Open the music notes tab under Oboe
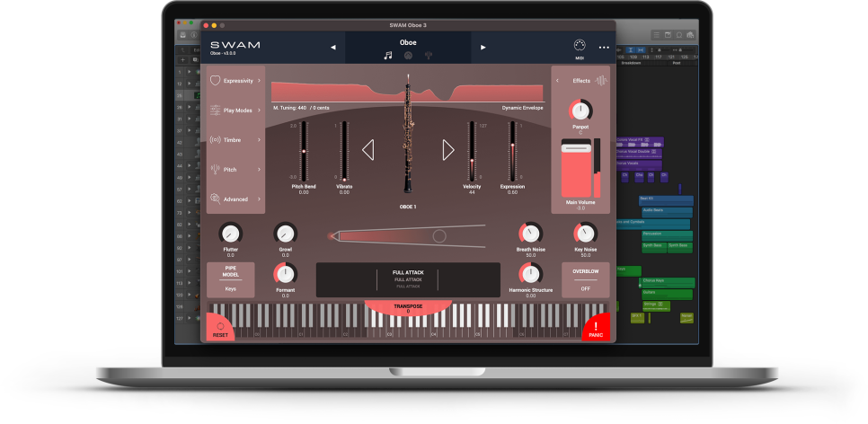868x424 pixels. (x=388, y=56)
